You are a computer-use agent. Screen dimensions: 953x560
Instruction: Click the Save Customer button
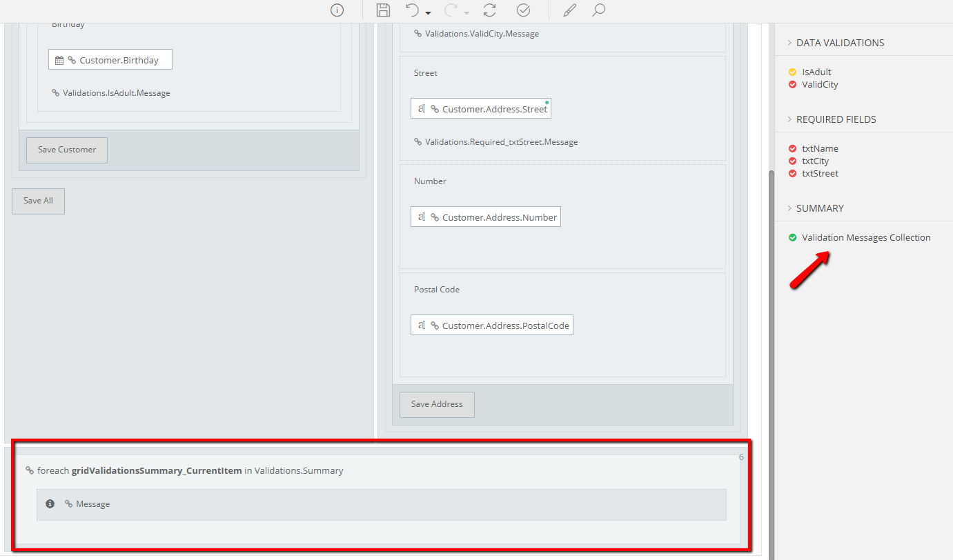pyautogui.click(x=66, y=150)
